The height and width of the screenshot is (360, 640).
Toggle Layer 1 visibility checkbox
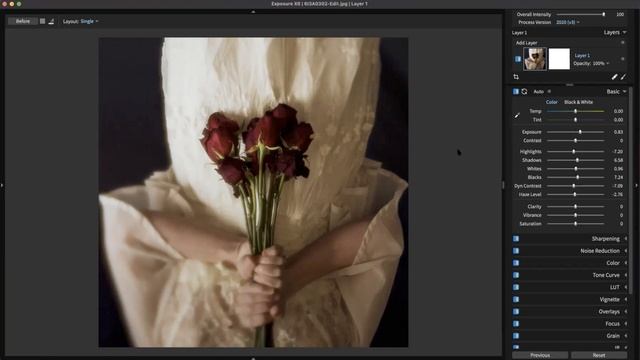[518, 59]
